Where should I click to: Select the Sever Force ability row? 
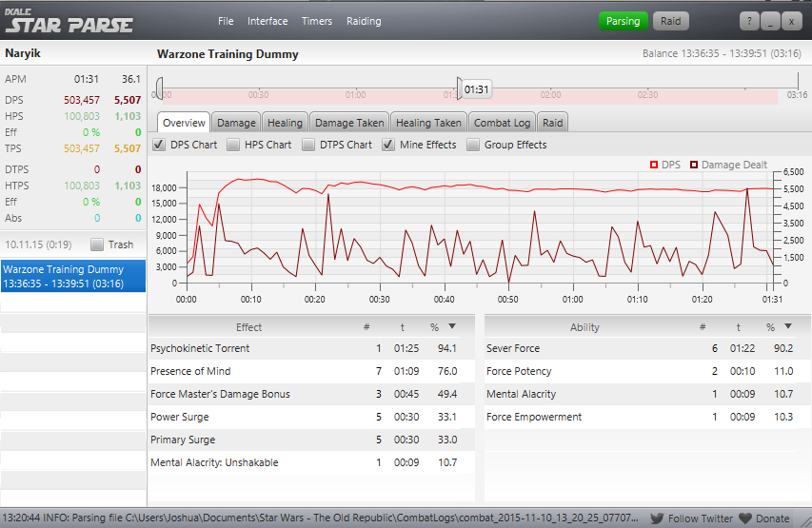648,348
